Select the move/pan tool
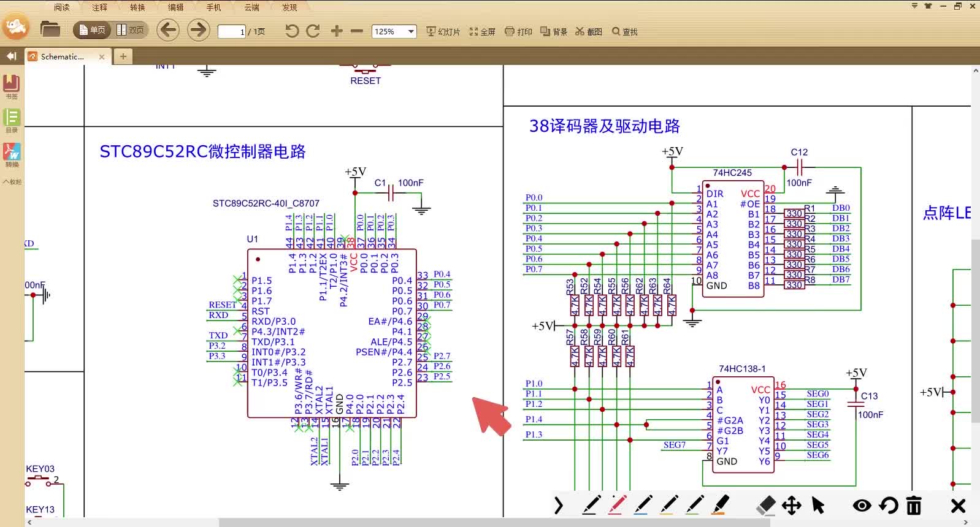Image resolution: width=980 pixels, height=527 pixels. (792, 506)
